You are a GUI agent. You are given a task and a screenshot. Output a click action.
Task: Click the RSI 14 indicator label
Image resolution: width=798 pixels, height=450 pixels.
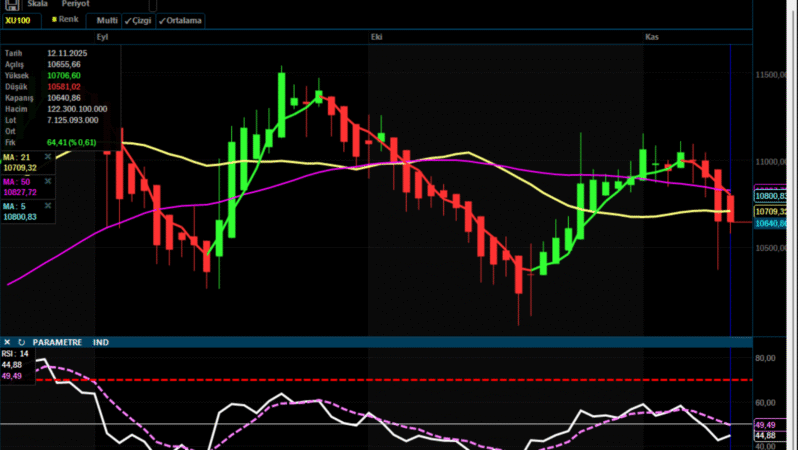(15, 354)
